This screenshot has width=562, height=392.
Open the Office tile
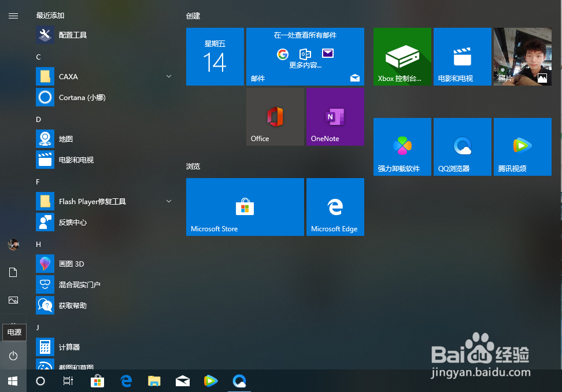pos(275,117)
